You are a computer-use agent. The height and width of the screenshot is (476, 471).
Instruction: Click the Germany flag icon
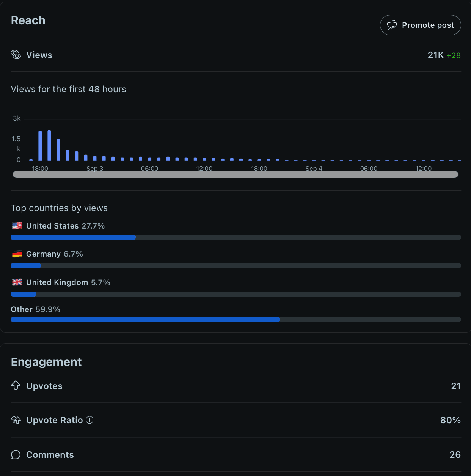click(17, 254)
